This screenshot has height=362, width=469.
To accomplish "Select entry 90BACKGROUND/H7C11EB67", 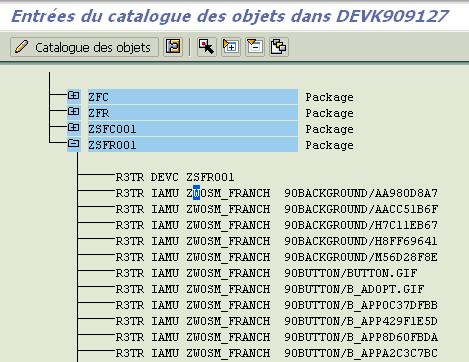I will coord(276,225).
